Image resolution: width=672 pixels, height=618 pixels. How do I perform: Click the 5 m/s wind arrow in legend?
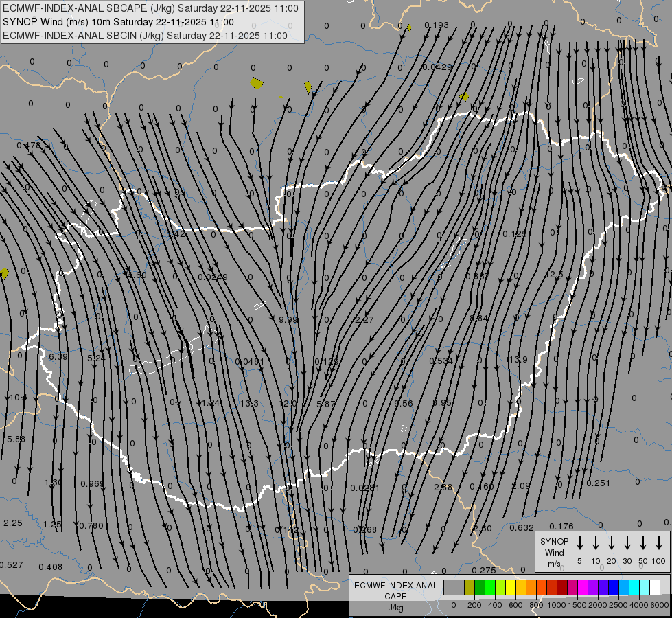[x=580, y=543]
